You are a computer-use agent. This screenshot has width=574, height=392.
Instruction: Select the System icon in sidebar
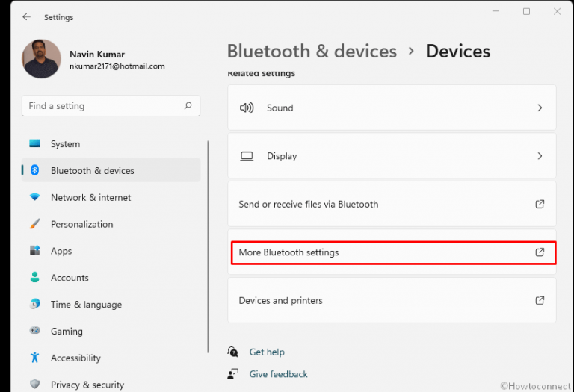[x=35, y=143]
